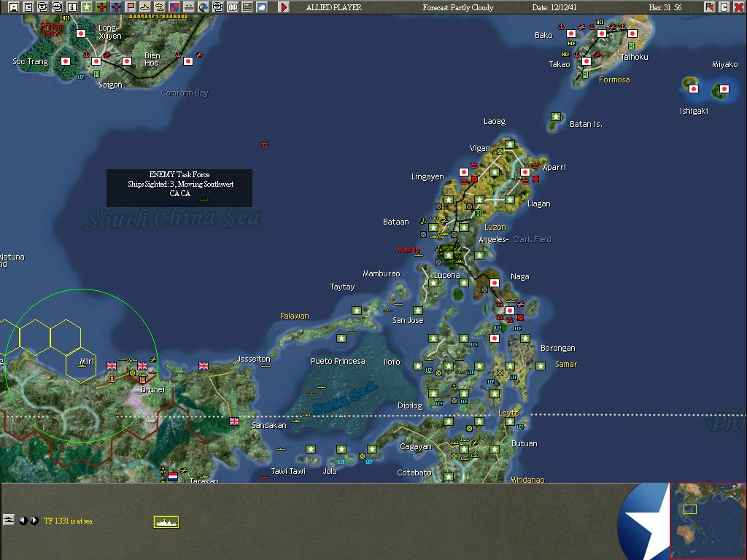This screenshot has height=560, width=747.
Task: Click the ENEMY Task Force sighting message
Action: [x=179, y=187]
